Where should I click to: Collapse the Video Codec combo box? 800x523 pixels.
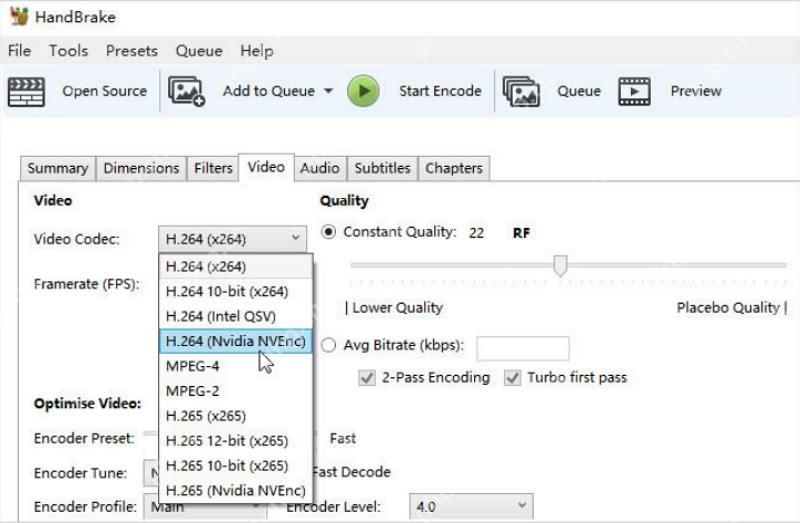(x=233, y=239)
